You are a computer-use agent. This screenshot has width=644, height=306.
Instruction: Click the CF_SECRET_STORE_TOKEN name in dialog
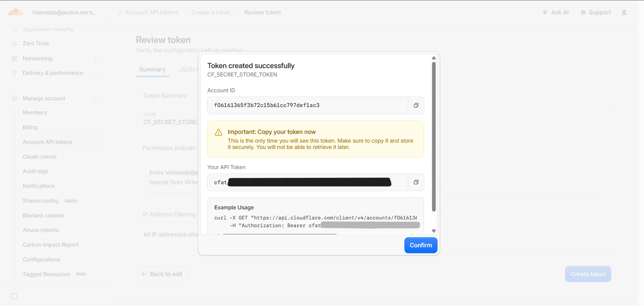pyautogui.click(x=242, y=75)
